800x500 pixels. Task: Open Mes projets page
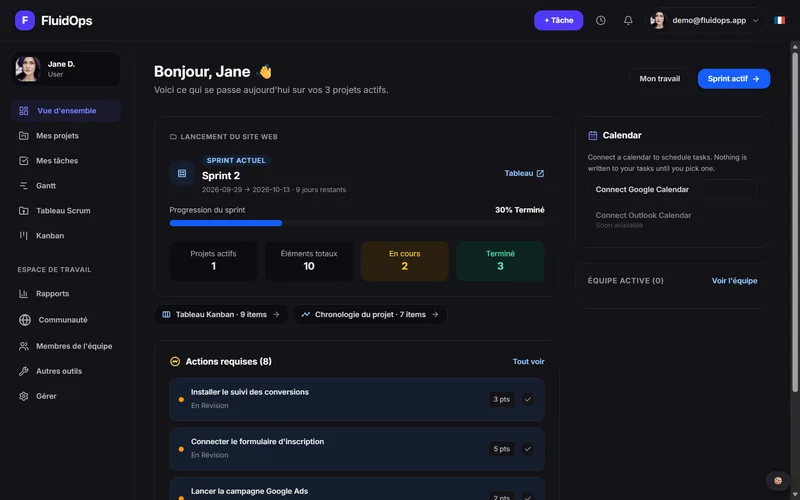tap(66, 136)
